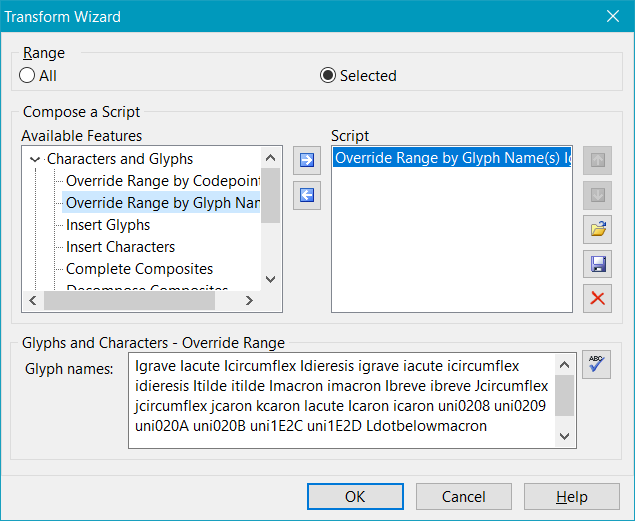
Task: Click OK to apply the transform
Action: [355, 496]
